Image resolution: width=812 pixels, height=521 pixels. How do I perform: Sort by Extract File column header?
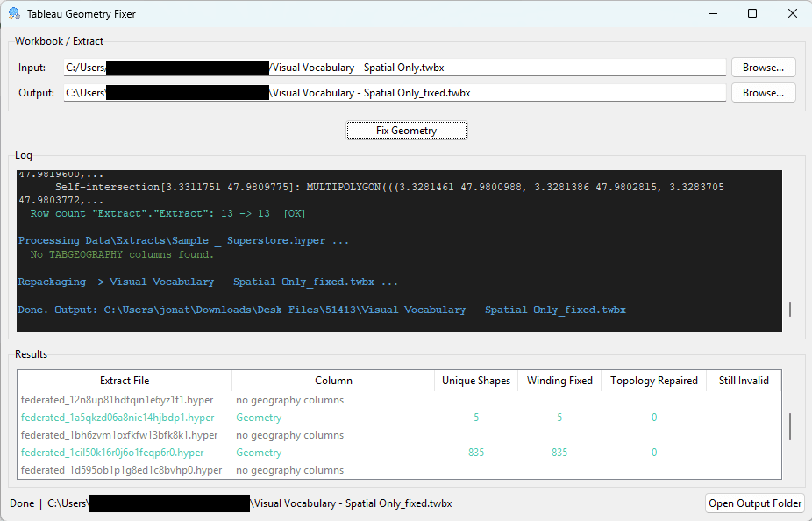(125, 381)
